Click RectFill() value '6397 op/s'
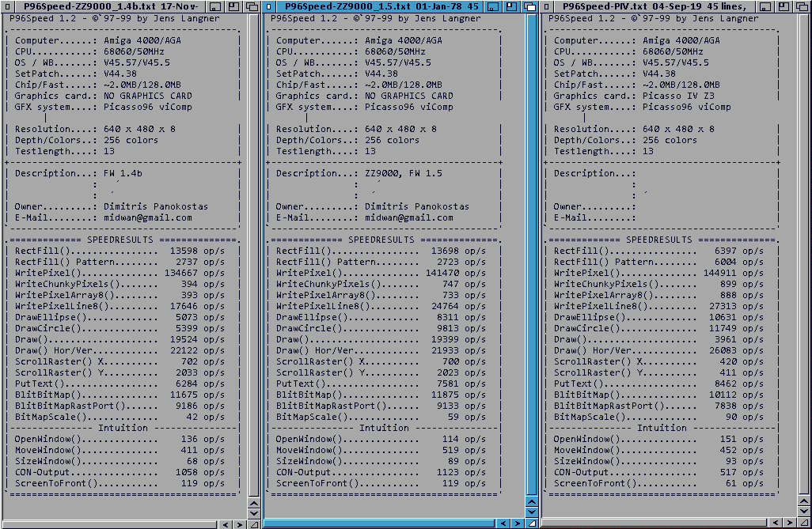812x529 pixels. [x=739, y=251]
